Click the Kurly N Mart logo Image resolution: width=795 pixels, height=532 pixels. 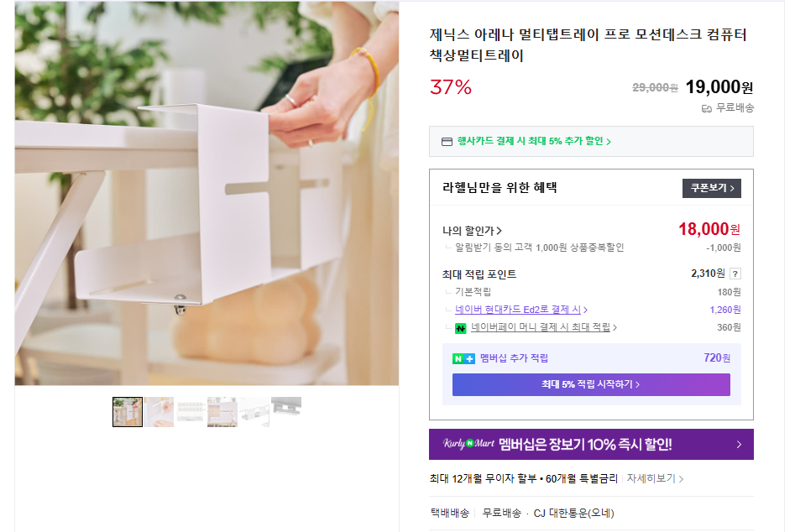(x=469, y=444)
